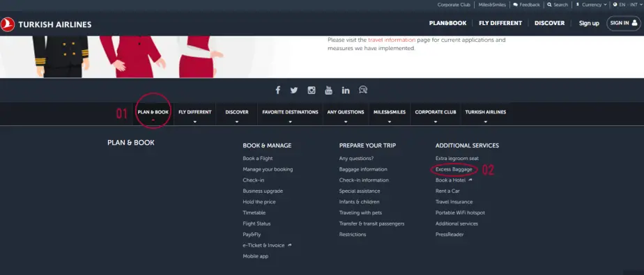Expand the FAVORITE DESTINATIONS footer tab
Viewport: 644px width, 275px height.
tap(290, 114)
